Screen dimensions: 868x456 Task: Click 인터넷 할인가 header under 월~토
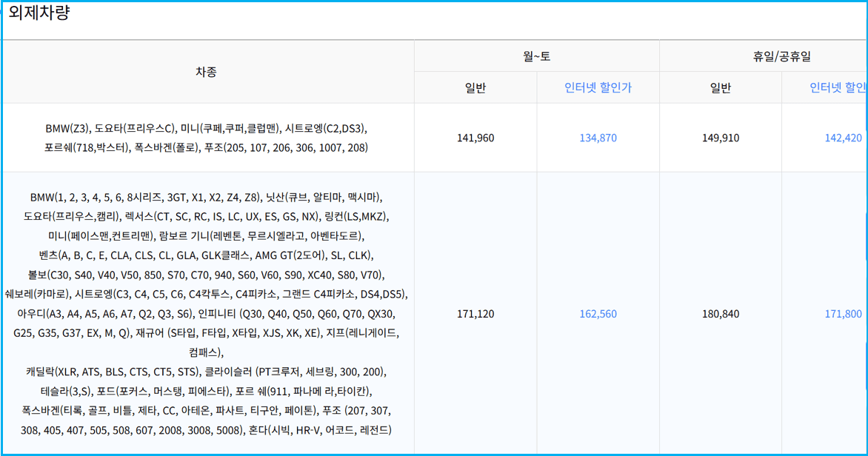pos(598,87)
